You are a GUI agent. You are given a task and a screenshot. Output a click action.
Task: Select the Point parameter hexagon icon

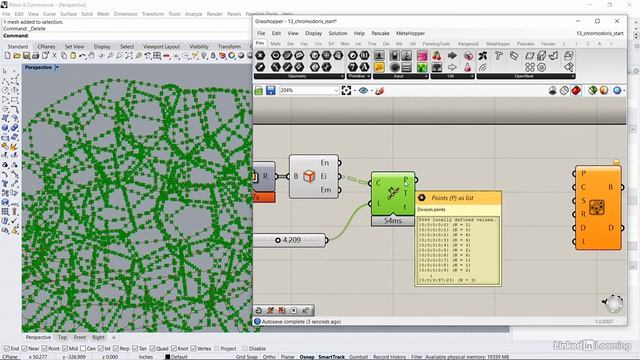(260, 56)
